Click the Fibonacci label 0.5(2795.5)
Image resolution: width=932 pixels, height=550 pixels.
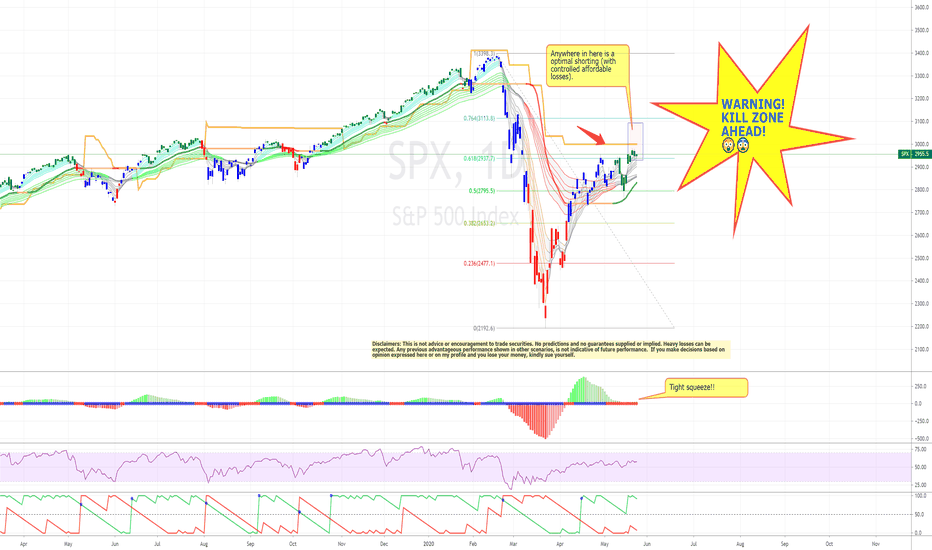(481, 191)
